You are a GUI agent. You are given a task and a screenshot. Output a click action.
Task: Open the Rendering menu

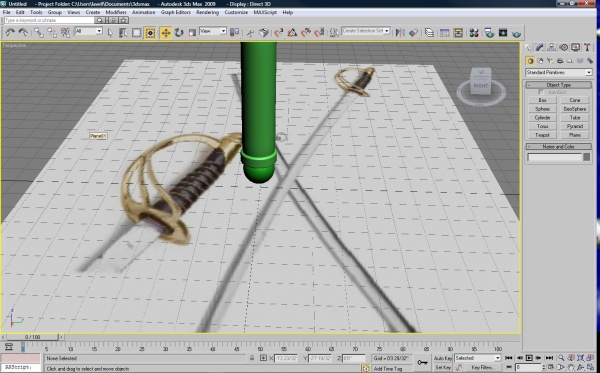pos(207,12)
